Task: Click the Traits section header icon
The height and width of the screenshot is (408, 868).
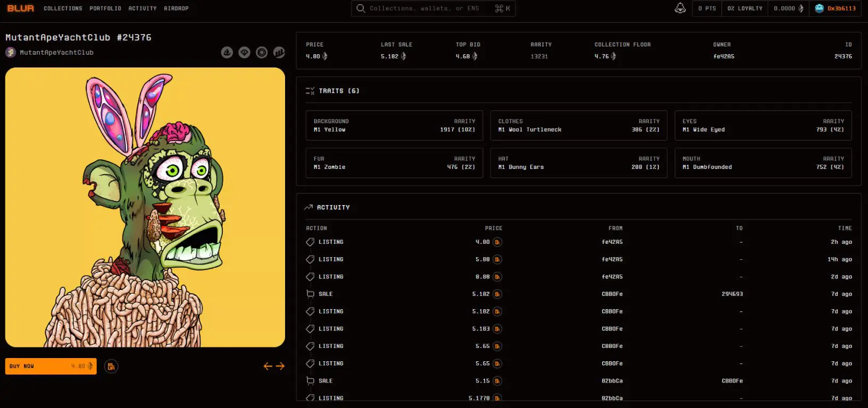Action: click(310, 91)
